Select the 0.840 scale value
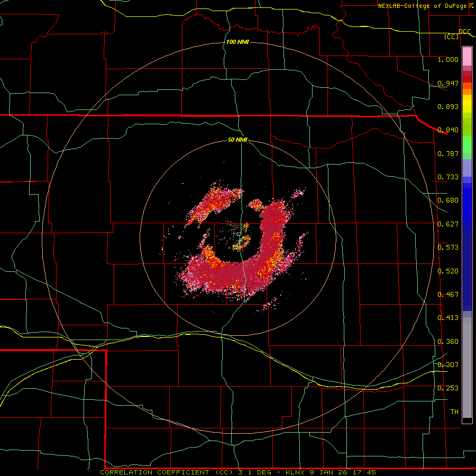Image resolution: width=476 pixels, height=476 pixels. pos(448,130)
